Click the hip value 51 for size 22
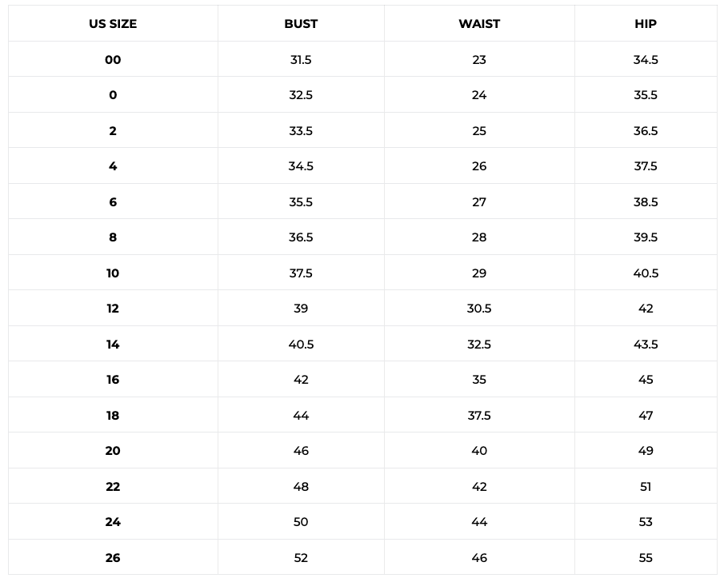The image size is (728, 582). coord(646,487)
